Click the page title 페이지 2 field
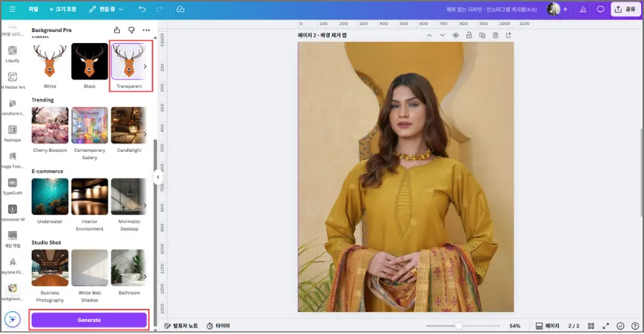 (323, 36)
